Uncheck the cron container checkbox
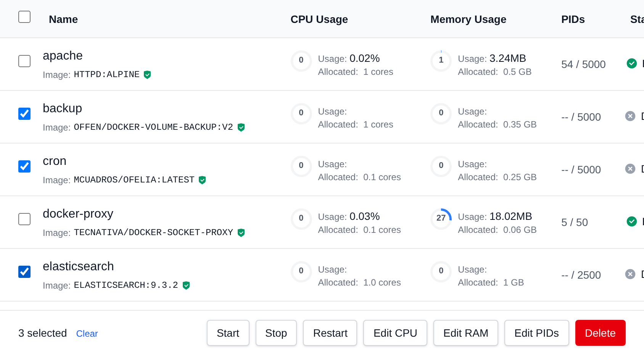The height and width of the screenshot is (355, 644). pos(24,166)
